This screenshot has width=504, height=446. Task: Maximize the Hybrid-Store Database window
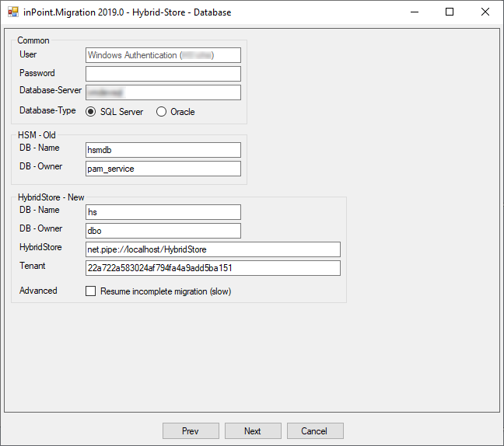pyautogui.click(x=450, y=12)
